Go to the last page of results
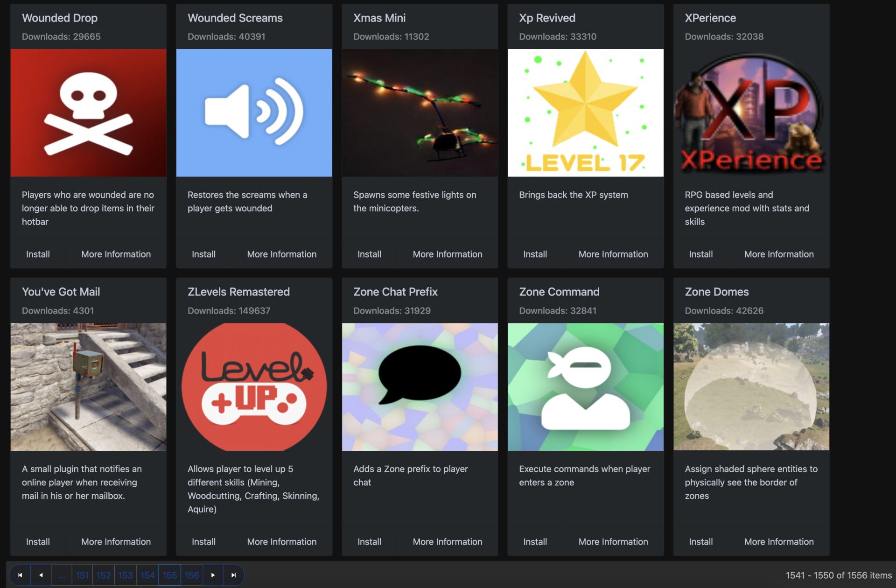 [233, 574]
